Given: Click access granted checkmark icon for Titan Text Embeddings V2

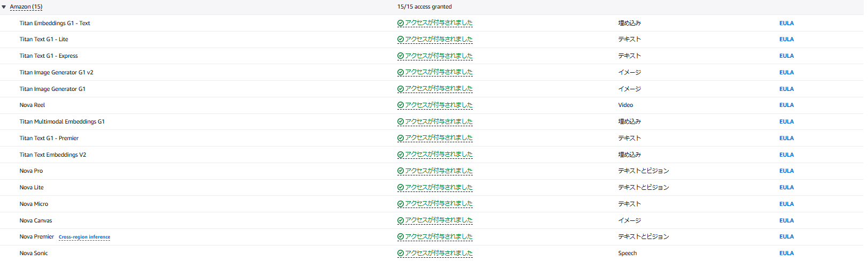Looking at the screenshot, I should 401,155.
